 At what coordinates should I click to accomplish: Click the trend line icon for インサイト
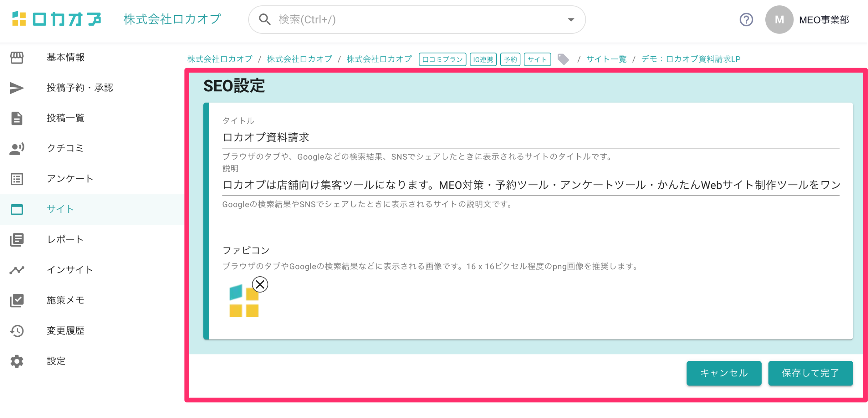(x=17, y=270)
